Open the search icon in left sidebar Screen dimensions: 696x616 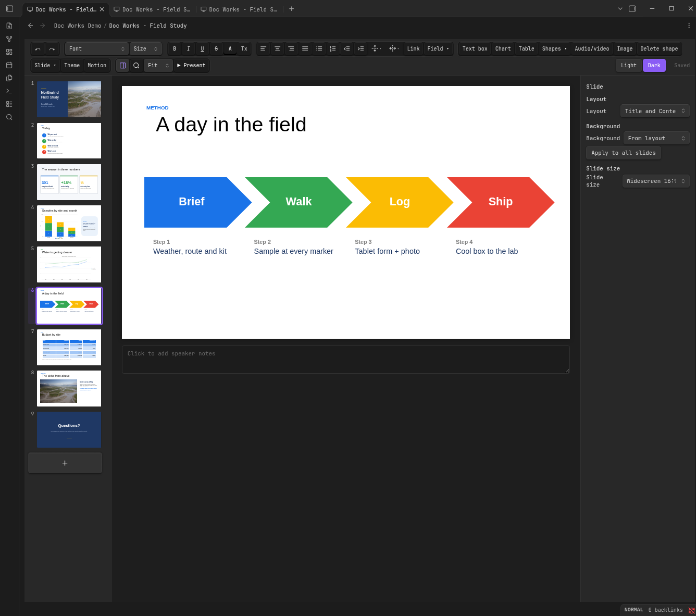(9, 117)
